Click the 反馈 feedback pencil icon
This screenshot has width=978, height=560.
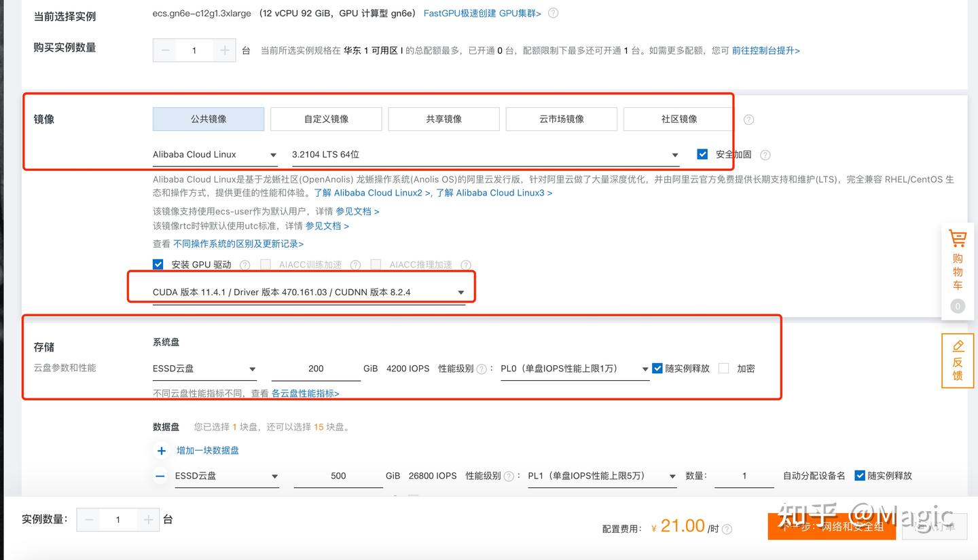pos(957,344)
